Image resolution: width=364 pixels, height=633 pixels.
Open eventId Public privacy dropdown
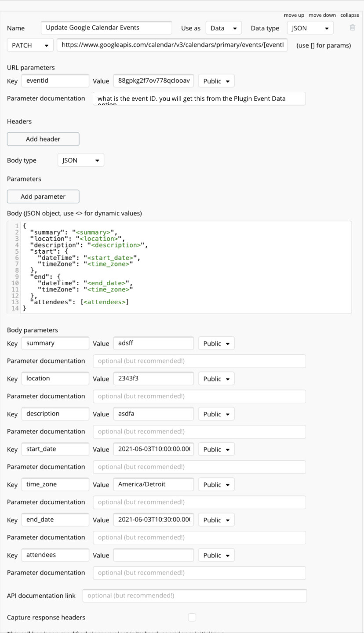click(216, 81)
